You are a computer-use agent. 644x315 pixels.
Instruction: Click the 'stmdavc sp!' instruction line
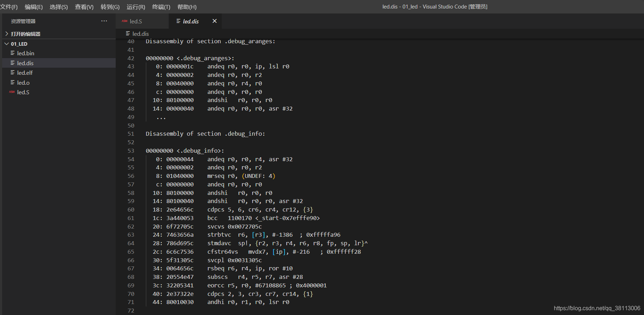(x=287, y=243)
